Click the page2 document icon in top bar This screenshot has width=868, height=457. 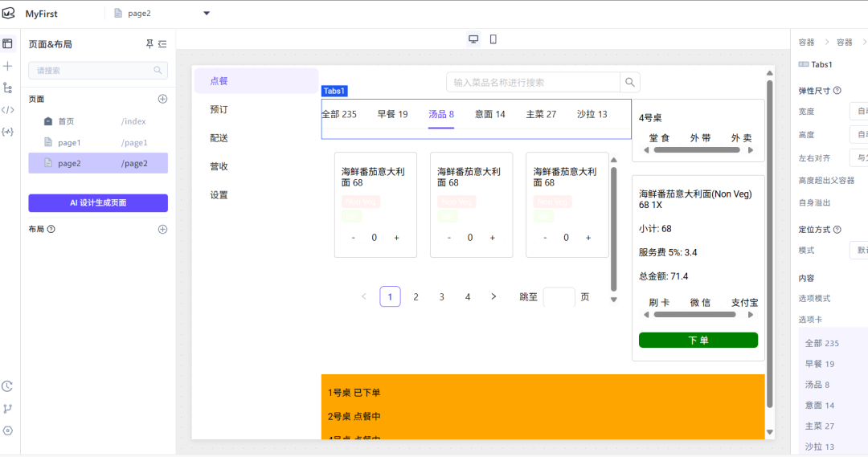point(118,14)
